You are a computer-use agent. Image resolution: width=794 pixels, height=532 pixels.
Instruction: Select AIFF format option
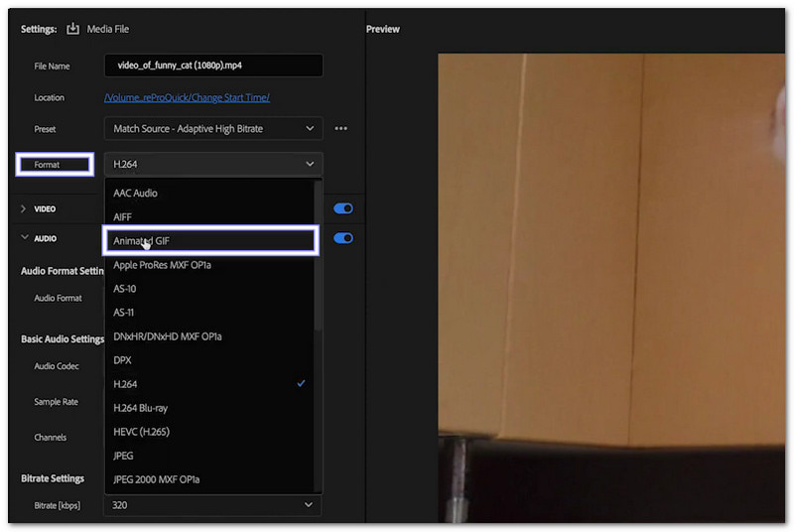[123, 217]
